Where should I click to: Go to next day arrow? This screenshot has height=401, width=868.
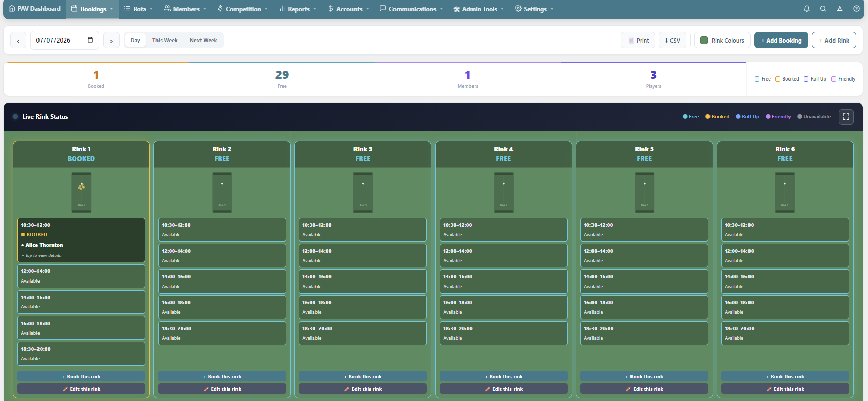pos(111,41)
